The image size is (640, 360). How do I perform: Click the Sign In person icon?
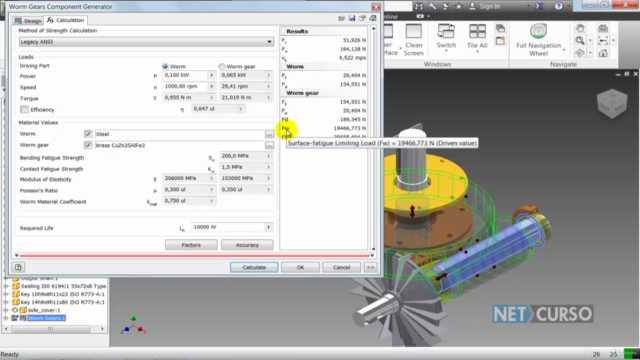[x=472, y=6]
